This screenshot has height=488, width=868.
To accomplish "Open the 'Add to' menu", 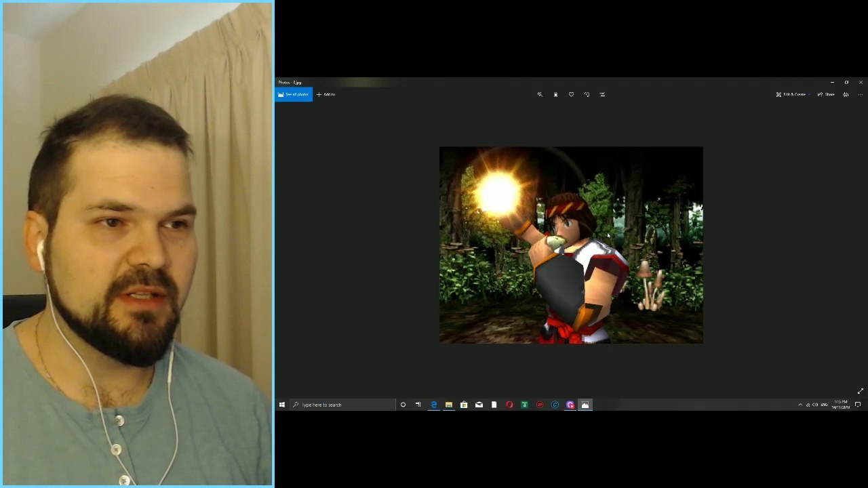I will click(x=326, y=95).
